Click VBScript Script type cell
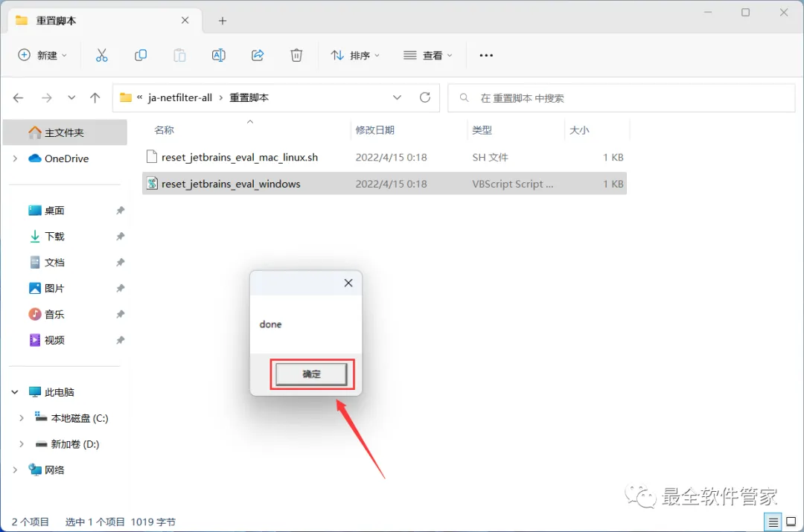The height and width of the screenshot is (532, 804). click(513, 184)
